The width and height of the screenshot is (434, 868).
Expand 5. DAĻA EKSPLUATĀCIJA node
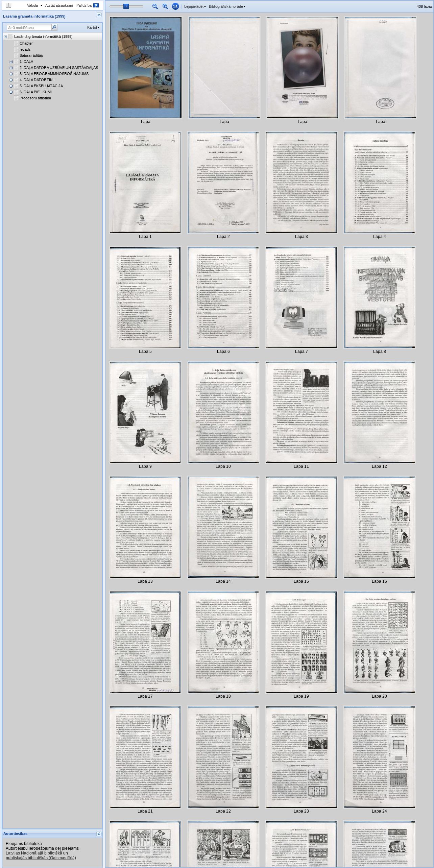point(11,86)
